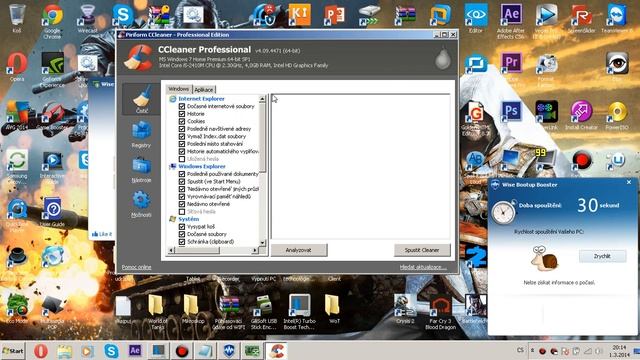The image size is (640, 360).
Task: Click the horizontal scrollbar thumb under cleaner list
Action: [x=198, y=250]
